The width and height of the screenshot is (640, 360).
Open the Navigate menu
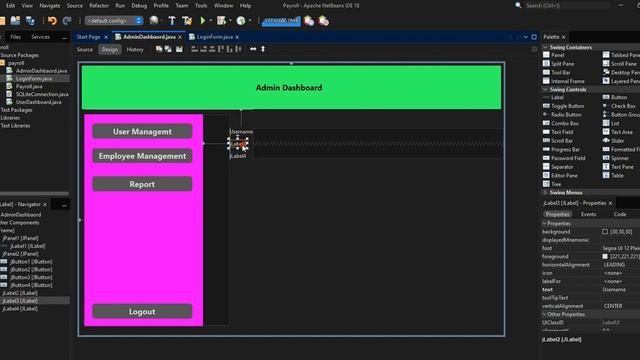click(50, 6)
